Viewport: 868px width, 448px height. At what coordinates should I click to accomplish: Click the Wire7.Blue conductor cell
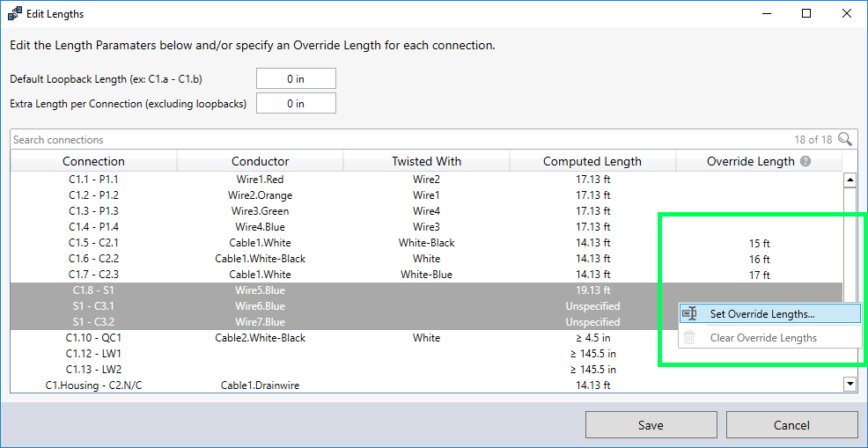click(261, 322)
